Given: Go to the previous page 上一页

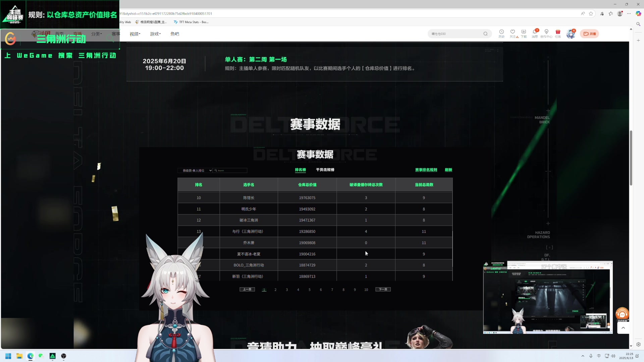Looking at the screenshot, I should point(247,290).
